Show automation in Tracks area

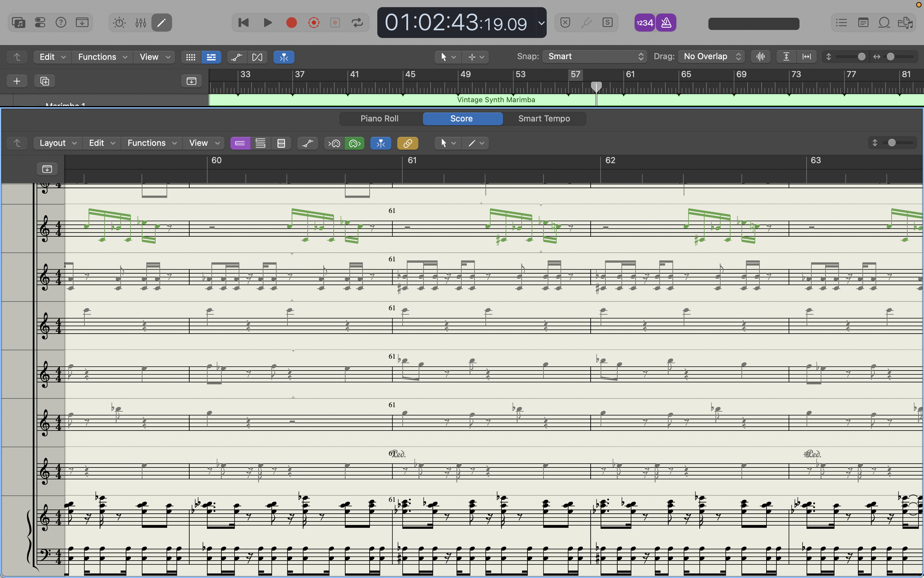[x=237, y=57]
